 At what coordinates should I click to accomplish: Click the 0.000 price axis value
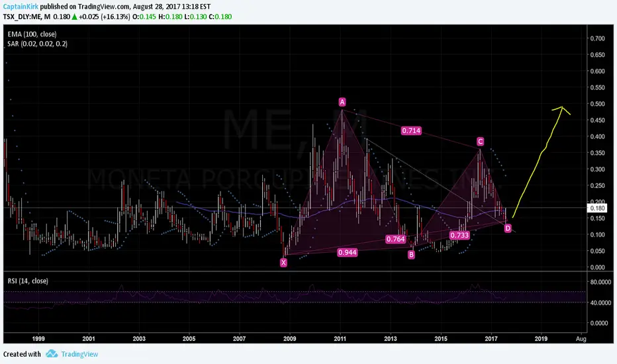click(597, 267)
